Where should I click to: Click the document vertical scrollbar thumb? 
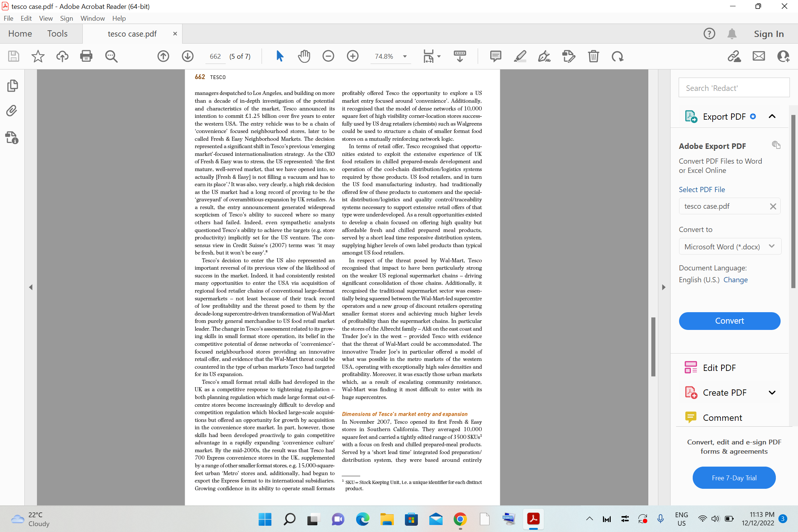[x=653, y=347]
